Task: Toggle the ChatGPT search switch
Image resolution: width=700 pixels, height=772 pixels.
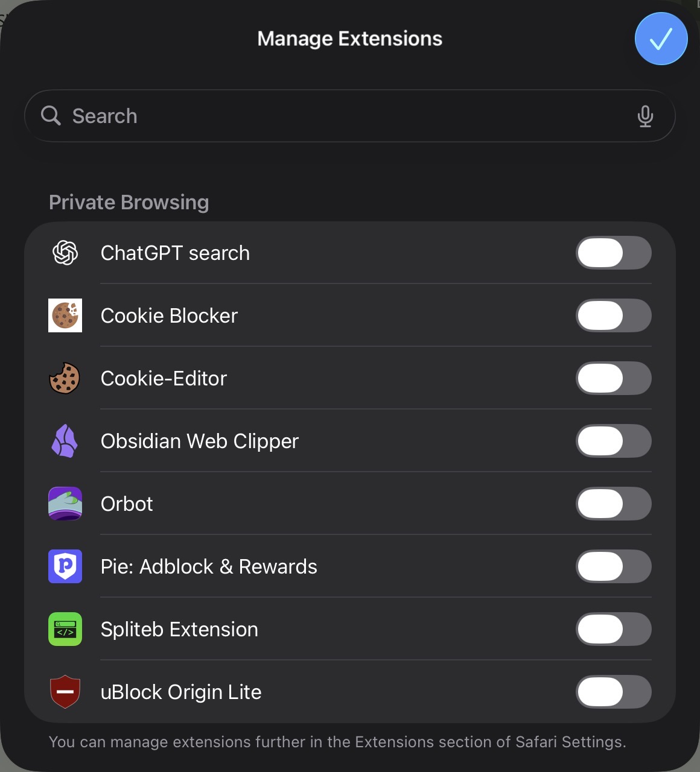Action: [613, 253]
